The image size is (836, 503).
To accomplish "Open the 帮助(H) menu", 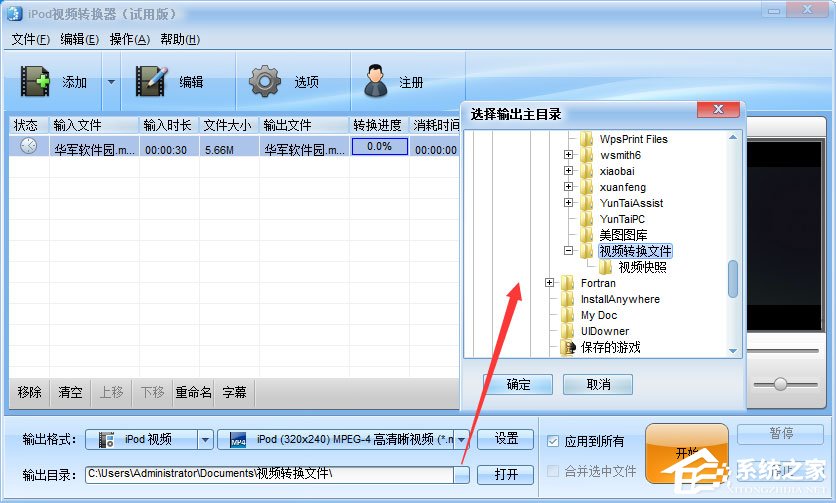I will click(x=180, y=39).
